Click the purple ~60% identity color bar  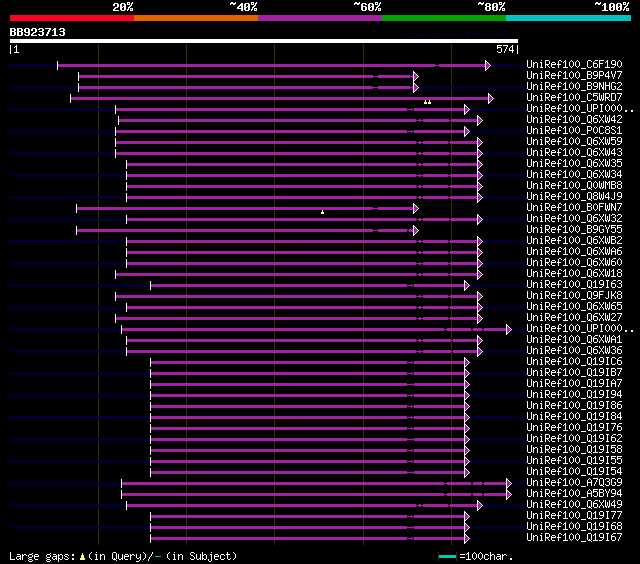(x=320, y=18)
